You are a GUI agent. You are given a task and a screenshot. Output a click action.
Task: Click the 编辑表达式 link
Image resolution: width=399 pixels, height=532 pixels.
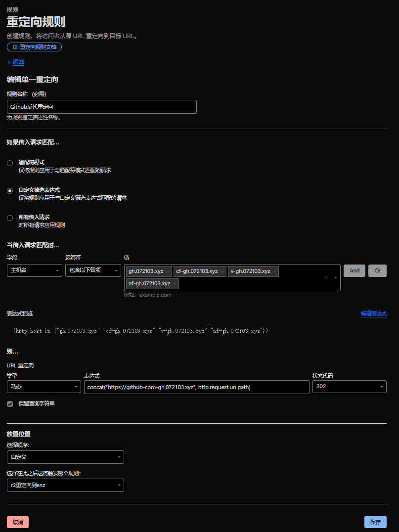pos(373,313)
